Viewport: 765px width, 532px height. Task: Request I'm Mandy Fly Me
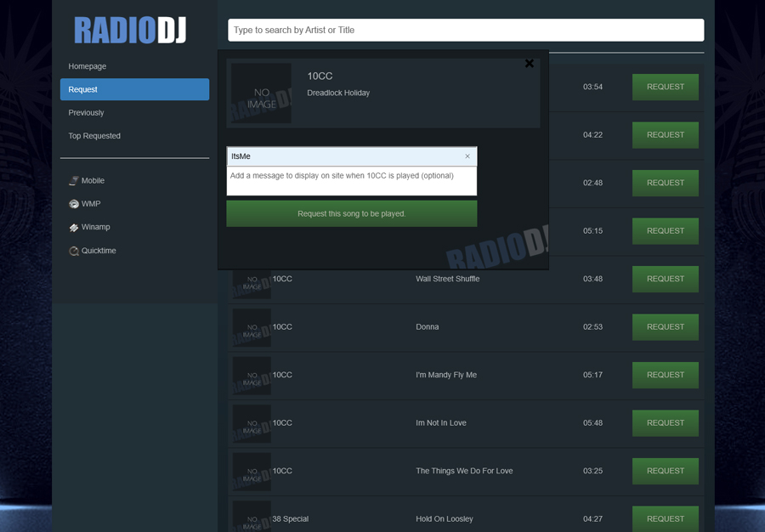[665, 375]
